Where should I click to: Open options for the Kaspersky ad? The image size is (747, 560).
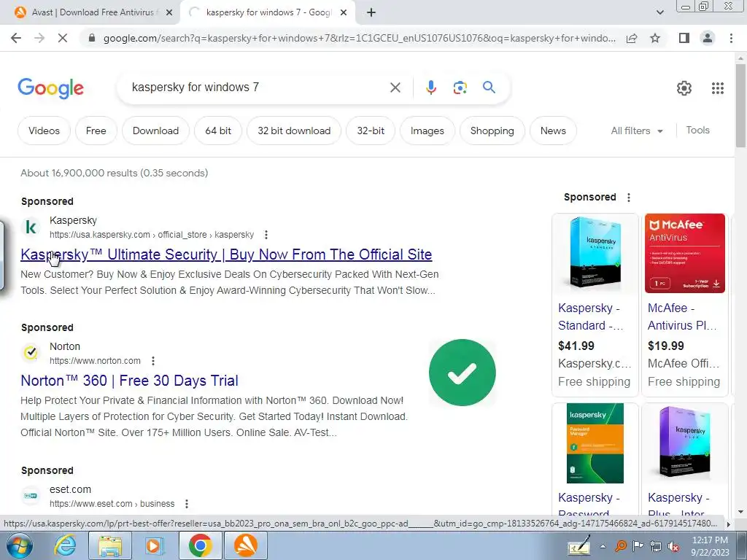pyautogui.click(x=266, y=235)
